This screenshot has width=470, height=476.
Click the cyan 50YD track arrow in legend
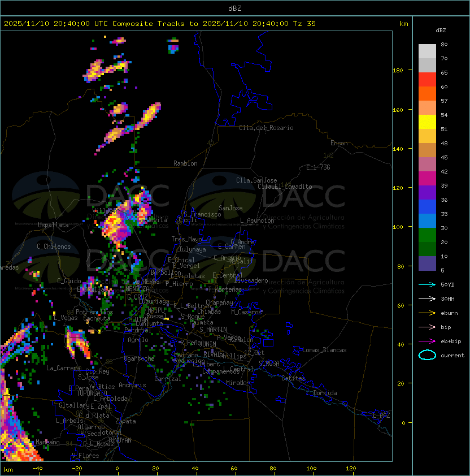click(x=427, y=284)
